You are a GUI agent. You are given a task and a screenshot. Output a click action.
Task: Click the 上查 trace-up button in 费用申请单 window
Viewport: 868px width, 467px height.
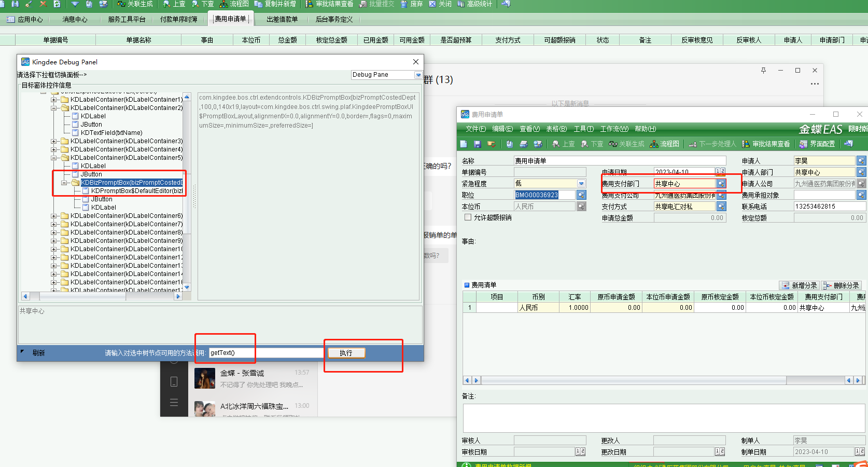564,144
